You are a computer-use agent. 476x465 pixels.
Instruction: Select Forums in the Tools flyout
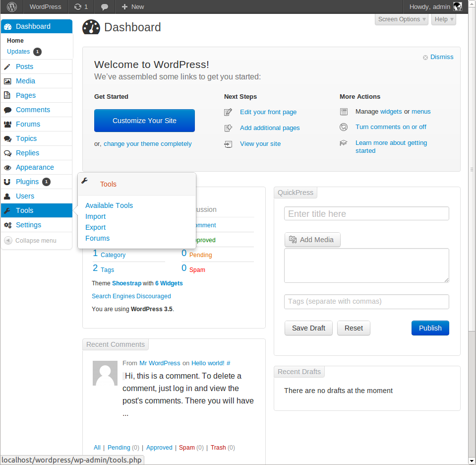tap(98, 239)
